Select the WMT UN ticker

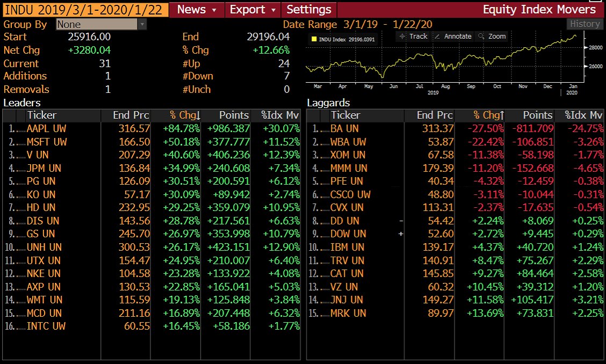[x=45, y=300]
